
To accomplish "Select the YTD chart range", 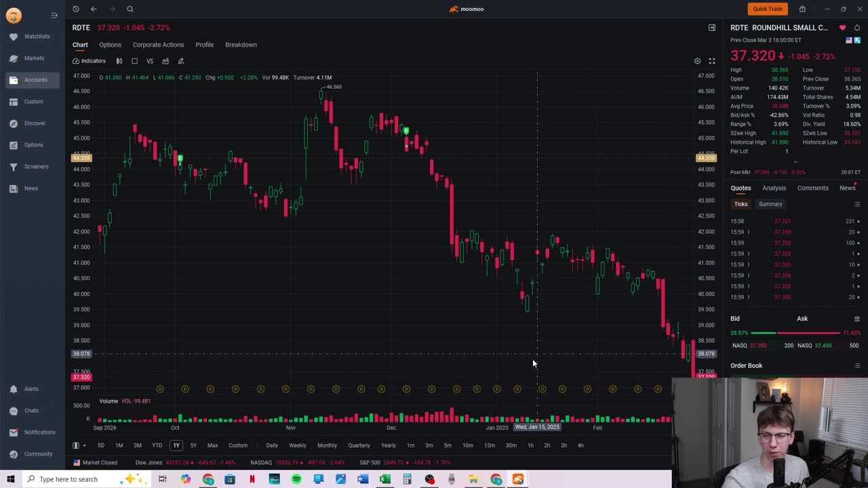I will pyautogui.click(x=157, y=445).
